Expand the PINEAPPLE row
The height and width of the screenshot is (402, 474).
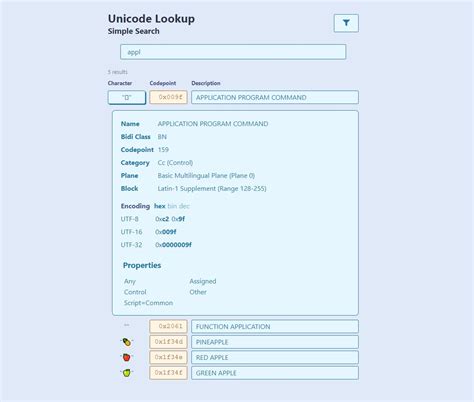pyautogui.click(x=275, y=342)
